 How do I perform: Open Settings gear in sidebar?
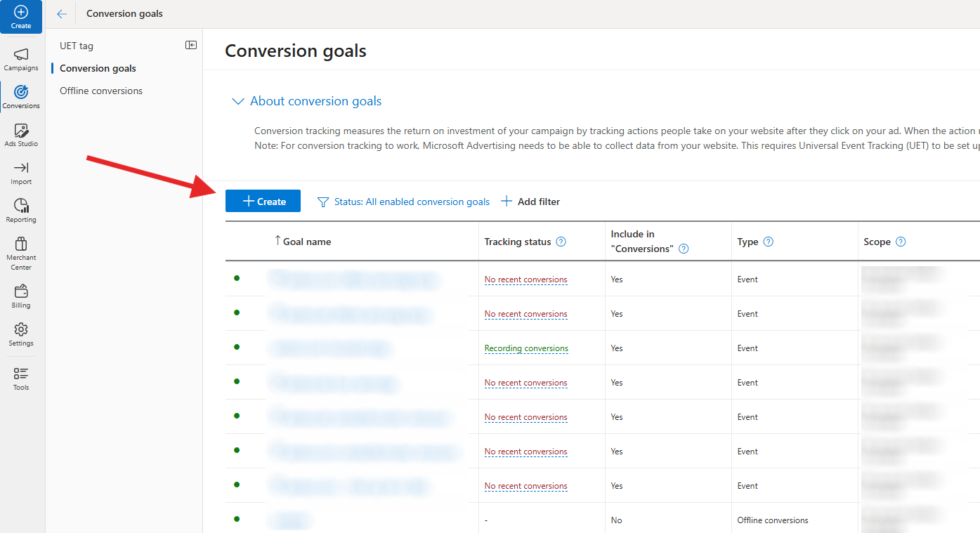[21, 335]
